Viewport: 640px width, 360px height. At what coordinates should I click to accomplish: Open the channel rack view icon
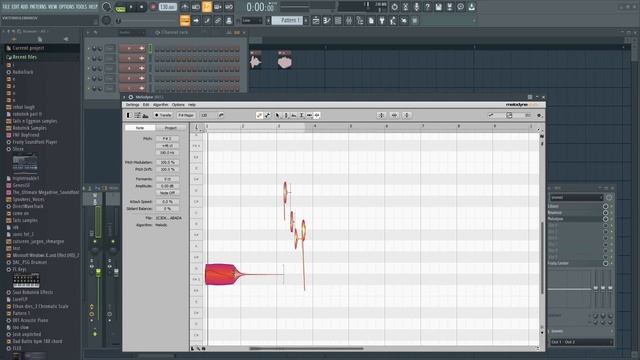(338, 20)
